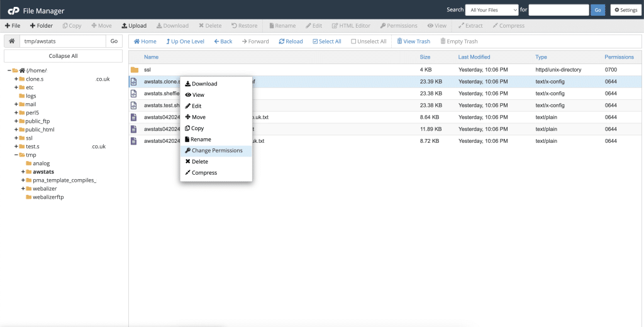Click the ssl folder icon in list
Screen dimensions: 644x327
[x=135, y=70]
